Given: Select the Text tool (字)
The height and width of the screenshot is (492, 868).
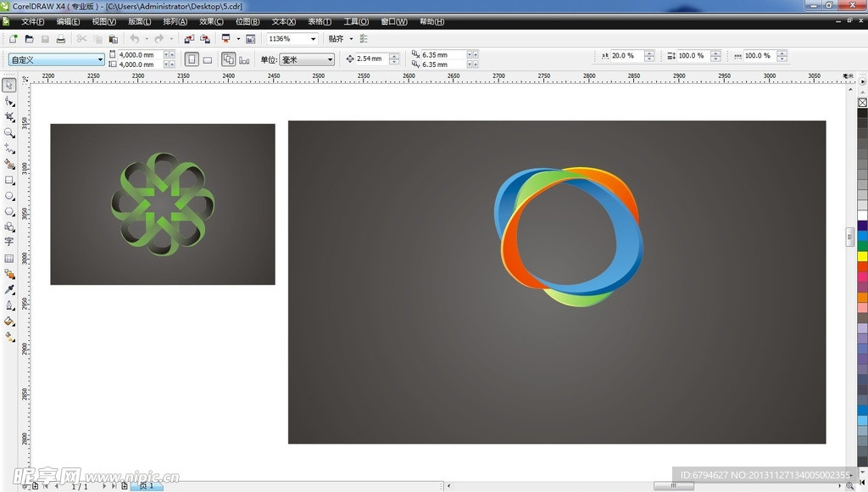Looking at the screenshot, I should pyautogui.click(x=9, y=242).
